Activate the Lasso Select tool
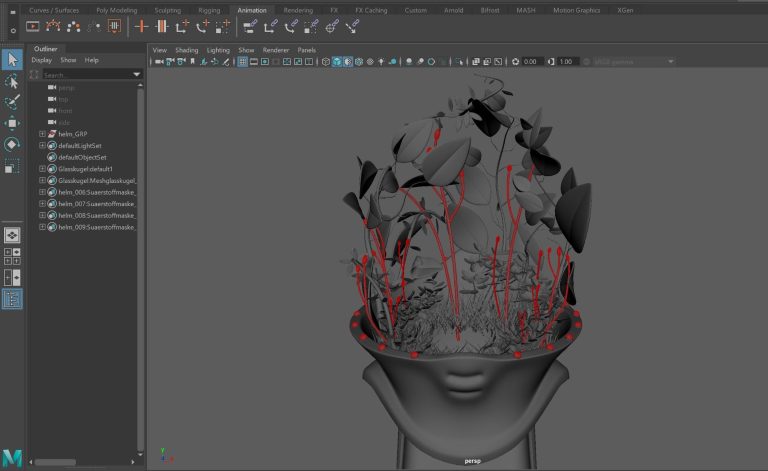 (12, 81)
